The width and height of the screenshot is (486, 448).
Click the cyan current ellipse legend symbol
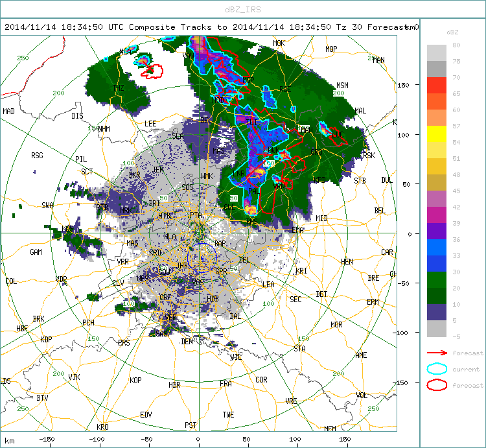pyautogui.click(x=437, y=369)
